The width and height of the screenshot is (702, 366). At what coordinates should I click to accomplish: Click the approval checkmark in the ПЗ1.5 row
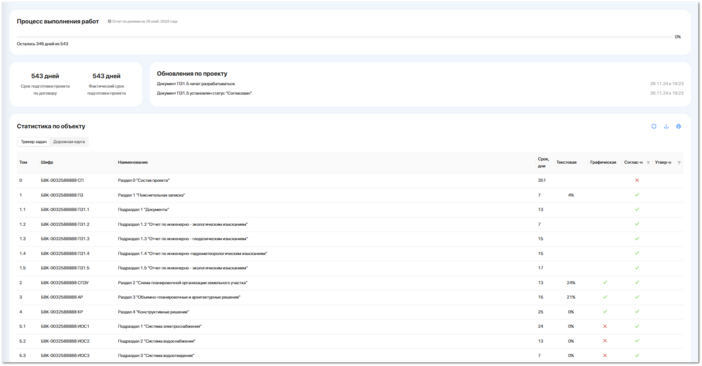tap(637, 268)
